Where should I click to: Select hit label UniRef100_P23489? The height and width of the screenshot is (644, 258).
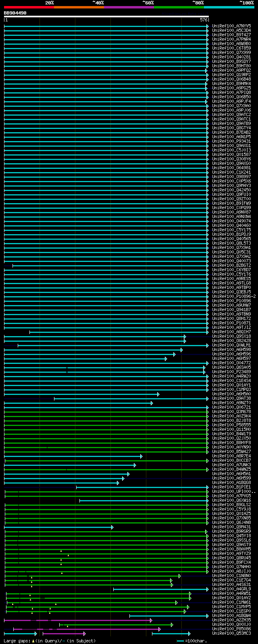[x=231, y=372]
